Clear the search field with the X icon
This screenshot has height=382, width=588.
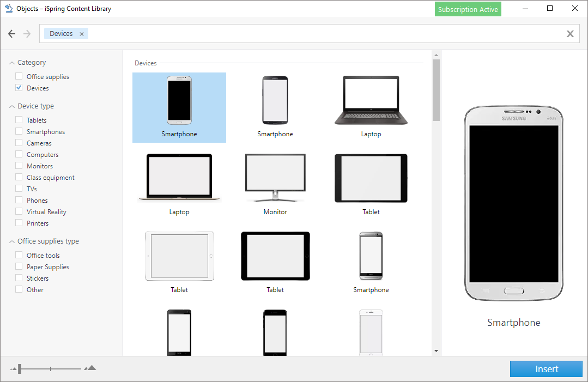(x=570, y=34)
